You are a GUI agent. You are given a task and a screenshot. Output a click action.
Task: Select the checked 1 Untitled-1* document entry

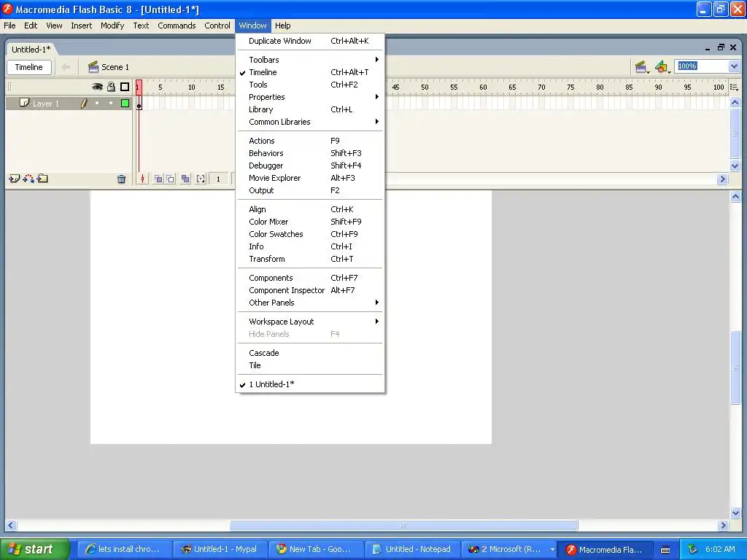(309, 384)
